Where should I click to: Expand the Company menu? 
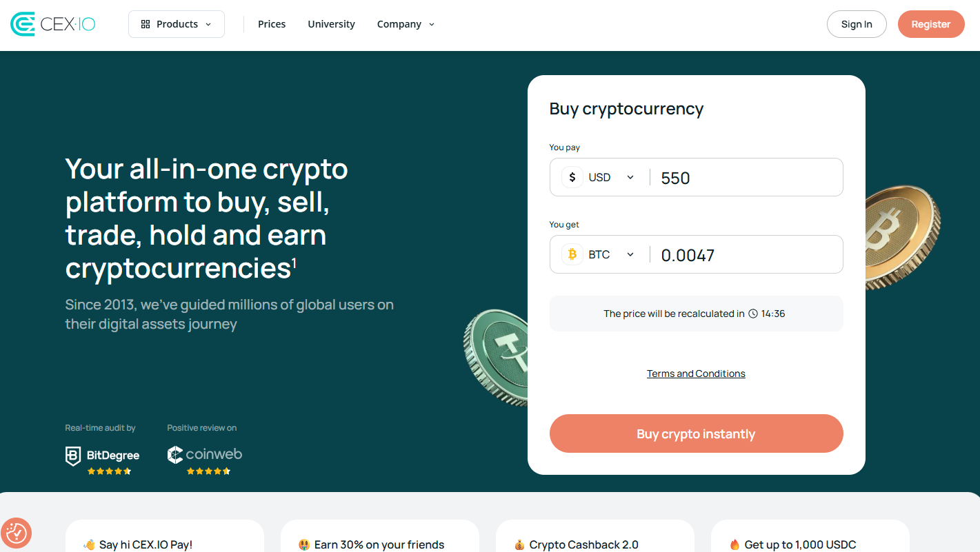406,24
